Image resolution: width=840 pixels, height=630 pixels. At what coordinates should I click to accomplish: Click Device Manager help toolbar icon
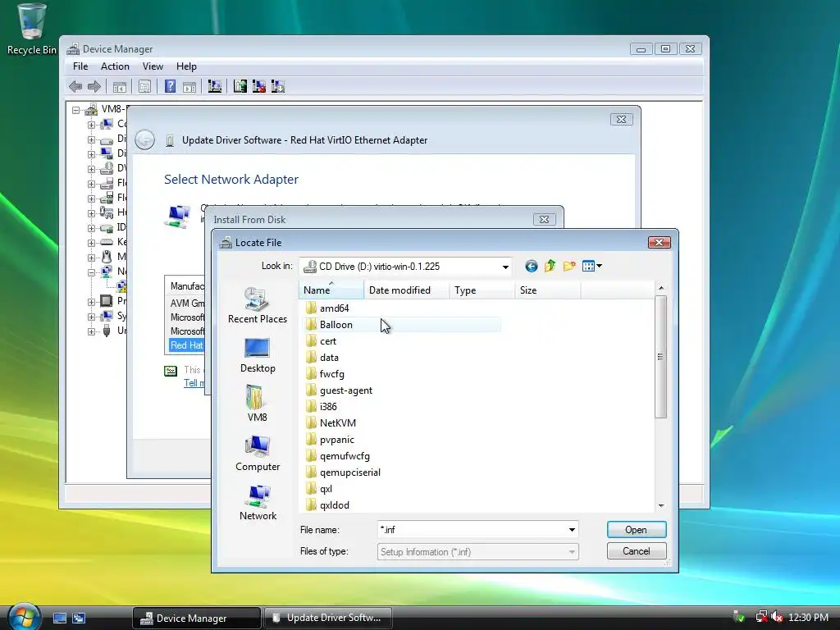click(x=170, y=86)
